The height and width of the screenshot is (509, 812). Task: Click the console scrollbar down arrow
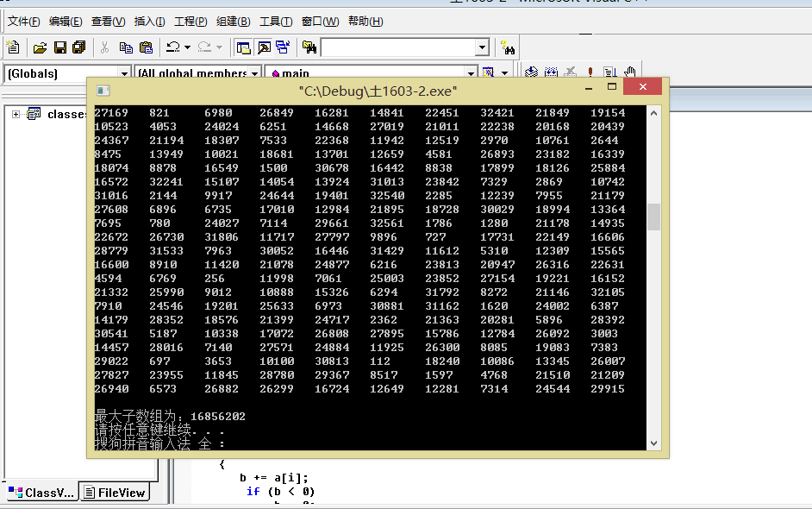point(653,443)
